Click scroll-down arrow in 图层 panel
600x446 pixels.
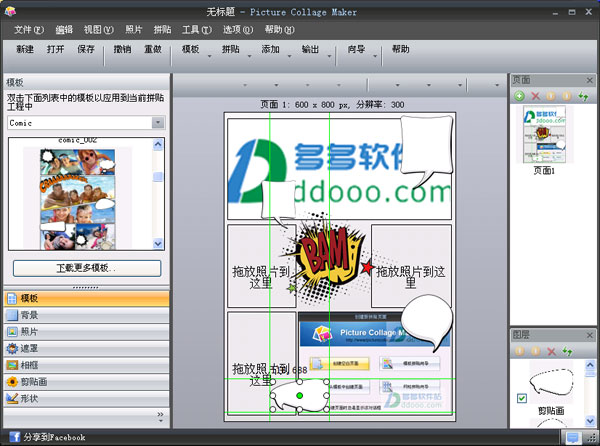pos(590,421)
